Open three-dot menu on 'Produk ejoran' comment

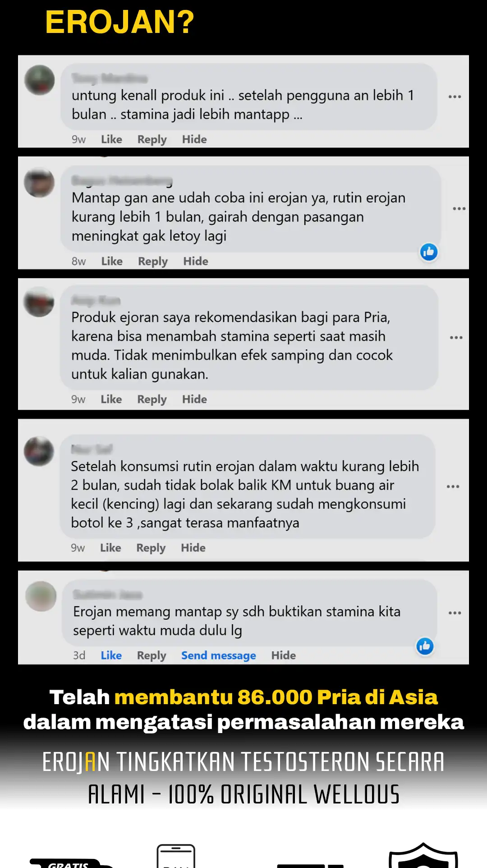(456, 338)
